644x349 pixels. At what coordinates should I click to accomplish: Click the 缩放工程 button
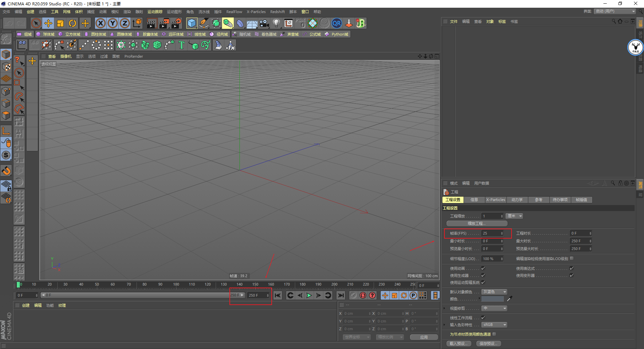[477, 223]
